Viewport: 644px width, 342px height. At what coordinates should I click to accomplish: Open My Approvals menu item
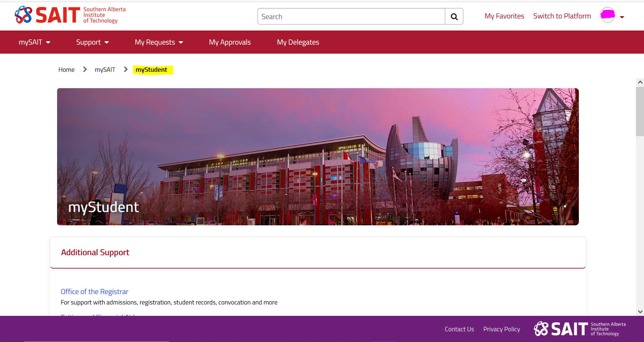tap(230, 42)
